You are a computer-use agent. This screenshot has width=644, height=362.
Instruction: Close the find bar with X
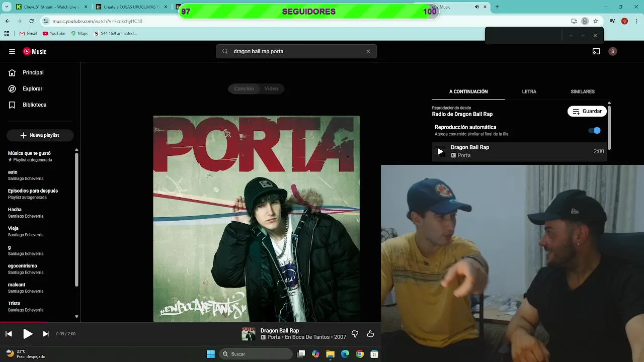(x=595, y=36)
